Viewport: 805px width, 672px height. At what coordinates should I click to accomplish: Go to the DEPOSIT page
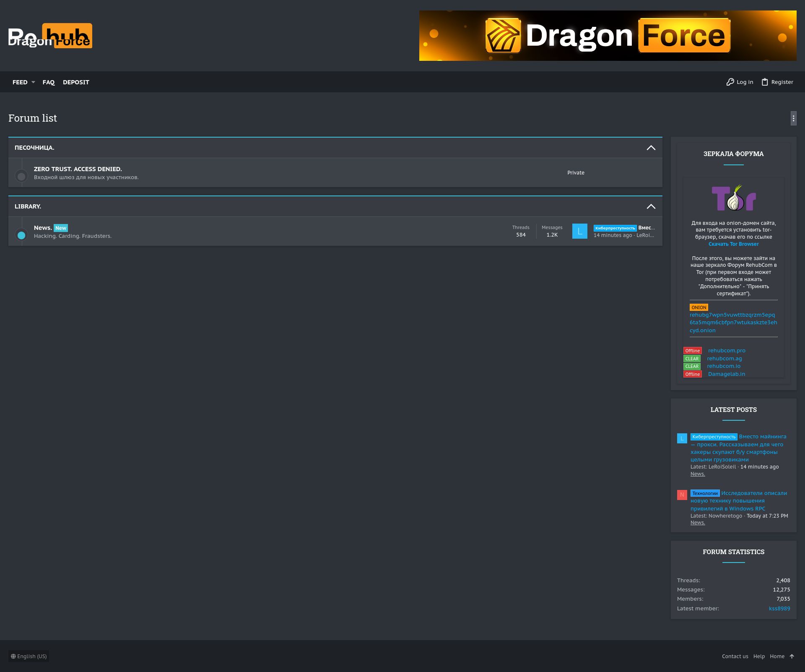pos(76,82)
